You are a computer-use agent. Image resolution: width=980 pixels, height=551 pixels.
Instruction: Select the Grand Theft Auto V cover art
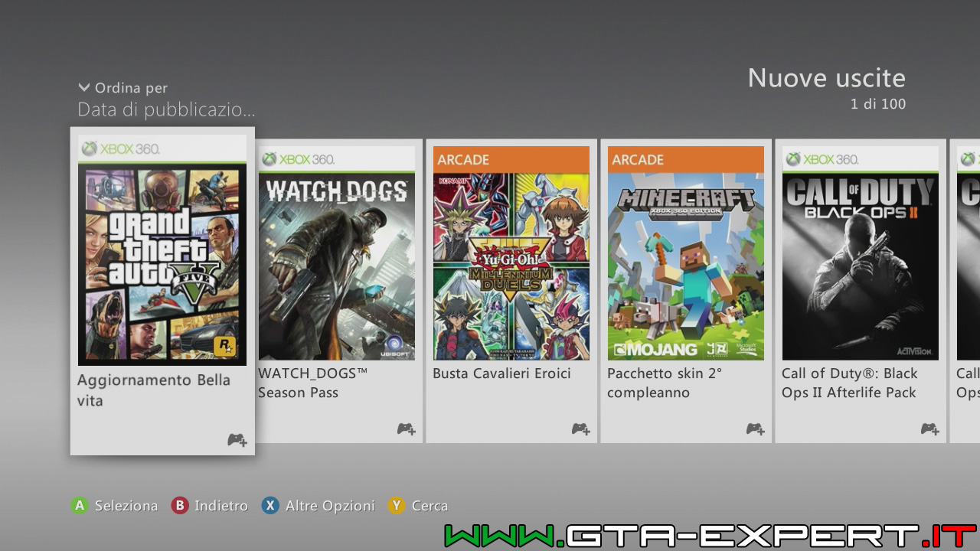pyautogui.click(x=162, y=263)
